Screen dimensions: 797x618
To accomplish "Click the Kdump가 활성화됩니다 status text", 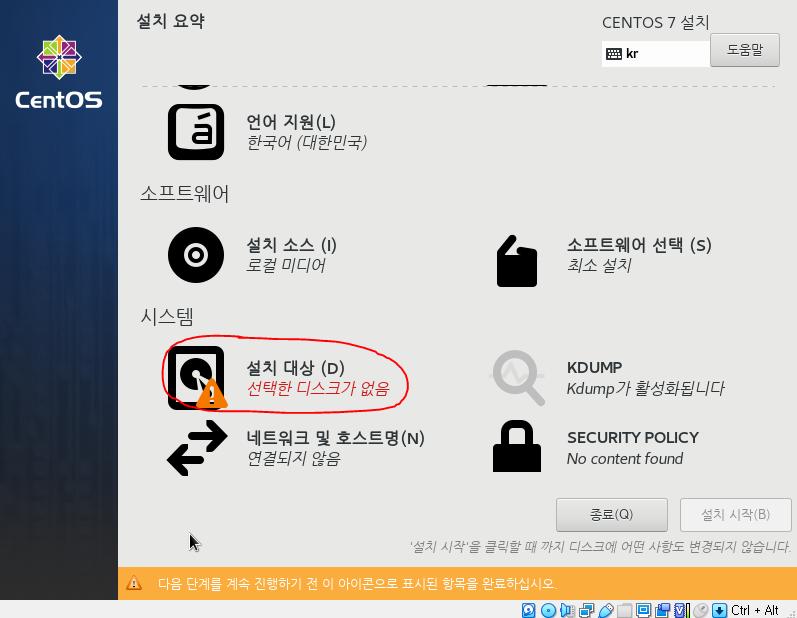I will [646, 389].
